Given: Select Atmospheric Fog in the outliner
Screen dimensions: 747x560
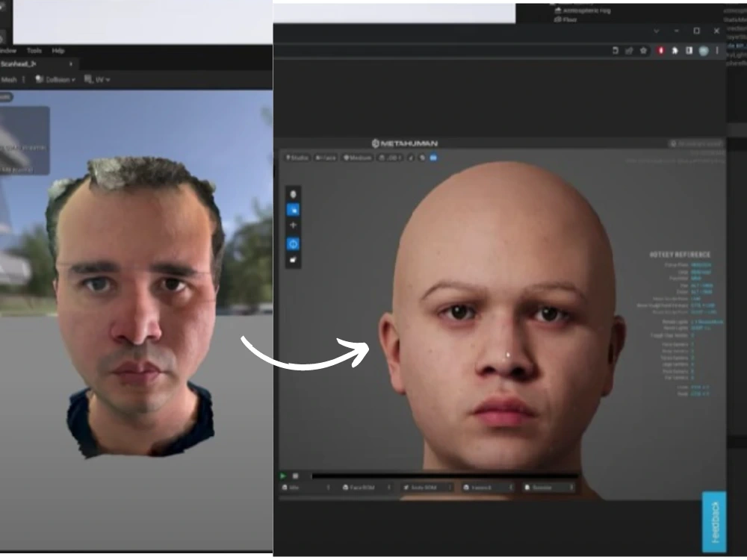Looking at the screenshot, I should [583, 10].
